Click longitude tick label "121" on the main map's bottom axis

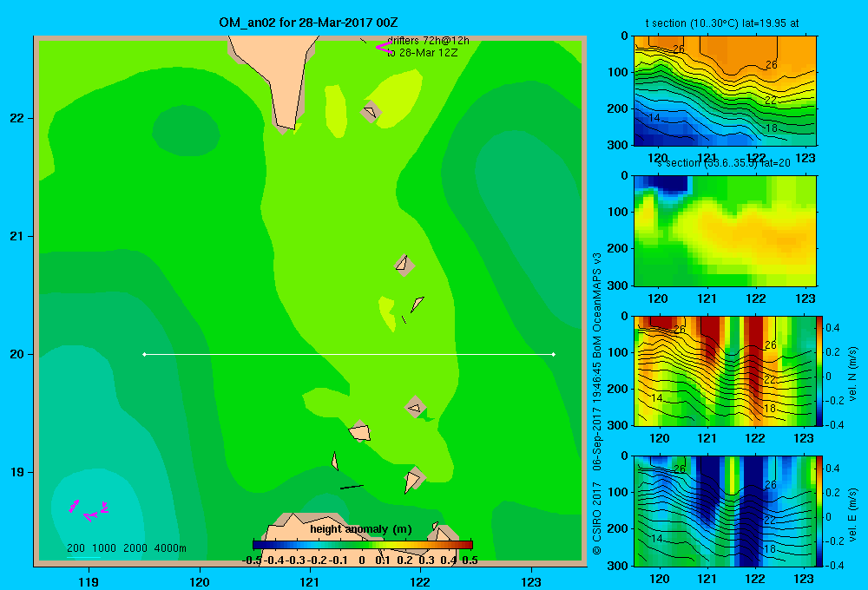click(x=310, y=581)
